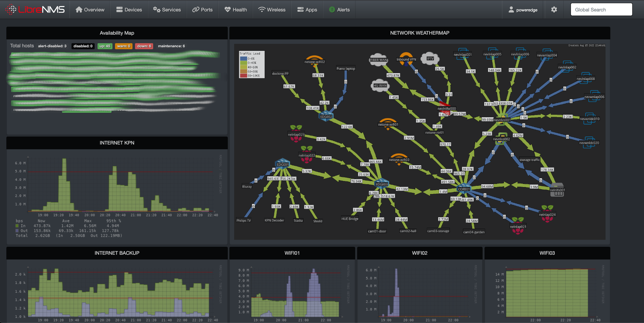The height and width of the screenshot is (323, 644).
Task: Open the Services menu
Action: coord(167,10)
